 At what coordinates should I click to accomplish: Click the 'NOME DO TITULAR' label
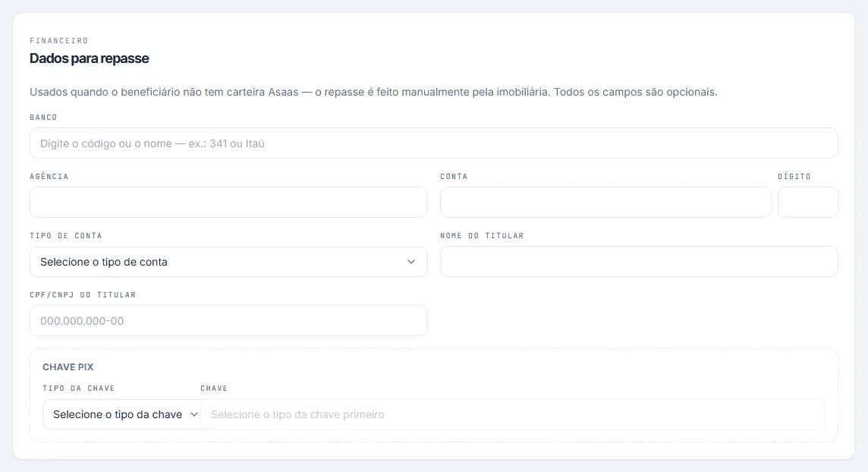tap(482, 236)
